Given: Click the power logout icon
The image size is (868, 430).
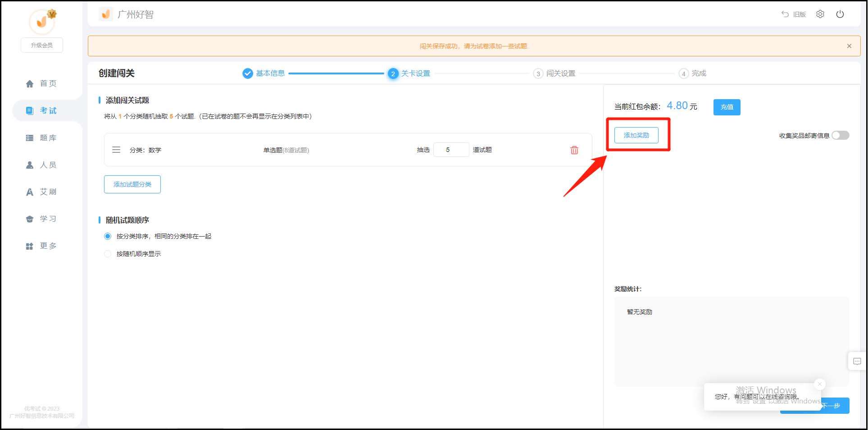Looking at the screenshot, I should click(840, 14).
